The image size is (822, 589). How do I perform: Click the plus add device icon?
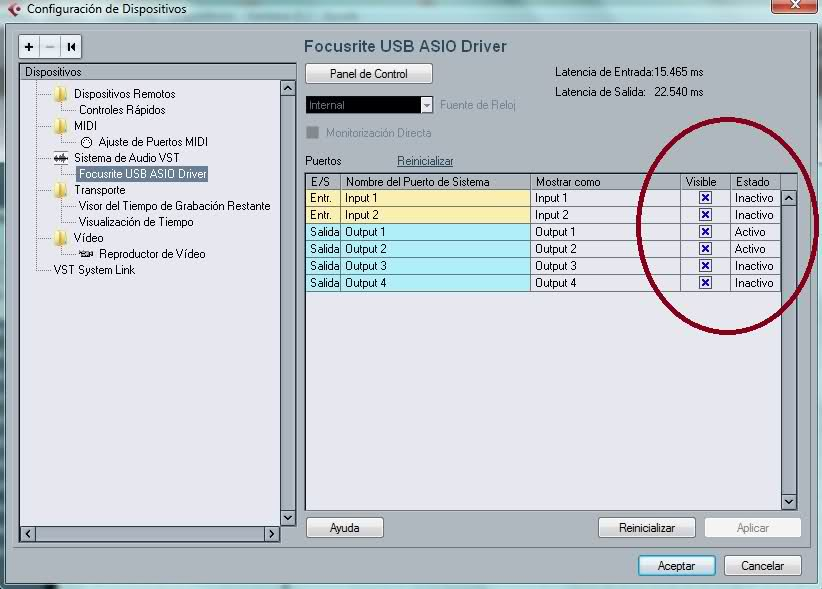coord(29,47)
